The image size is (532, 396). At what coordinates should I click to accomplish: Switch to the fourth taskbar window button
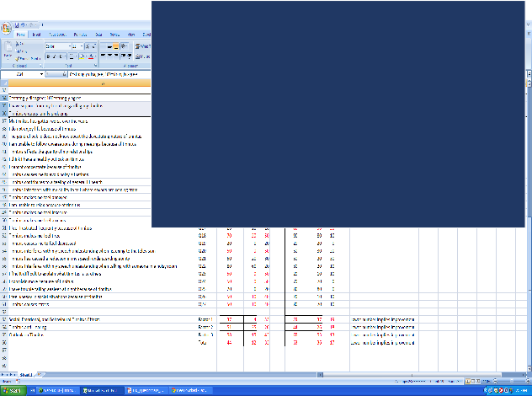190,391
